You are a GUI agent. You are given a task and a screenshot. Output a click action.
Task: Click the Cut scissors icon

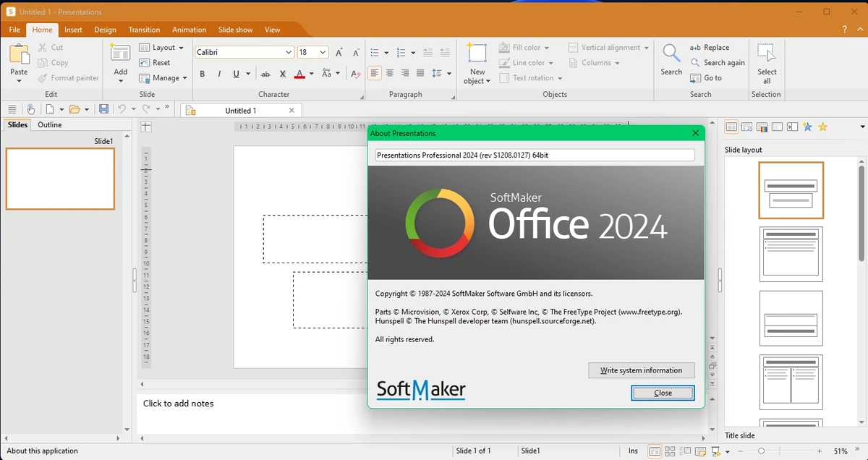point(43,47)
